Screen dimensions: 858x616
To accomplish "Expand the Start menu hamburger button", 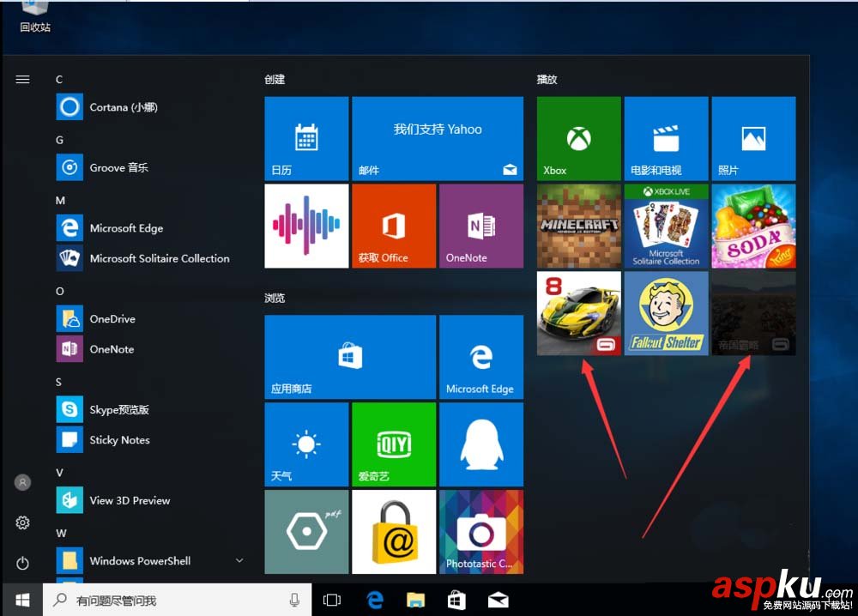I will (x=22, y=79).
